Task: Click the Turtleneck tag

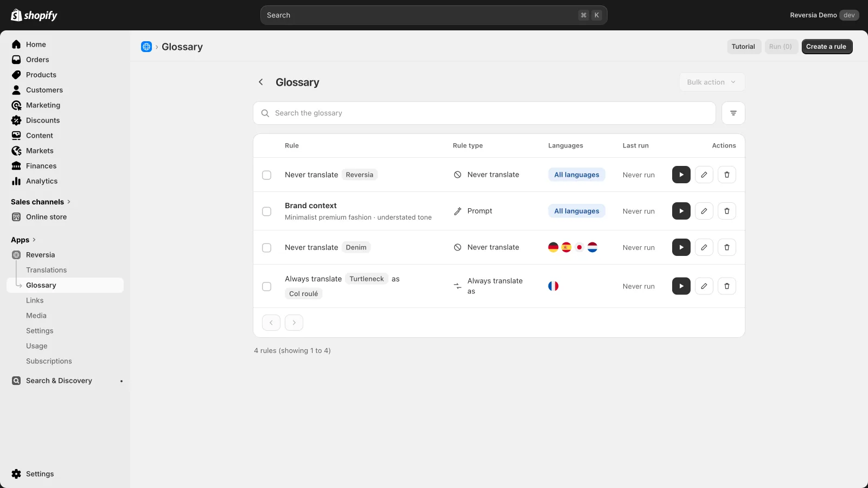Action: point(367,279)
